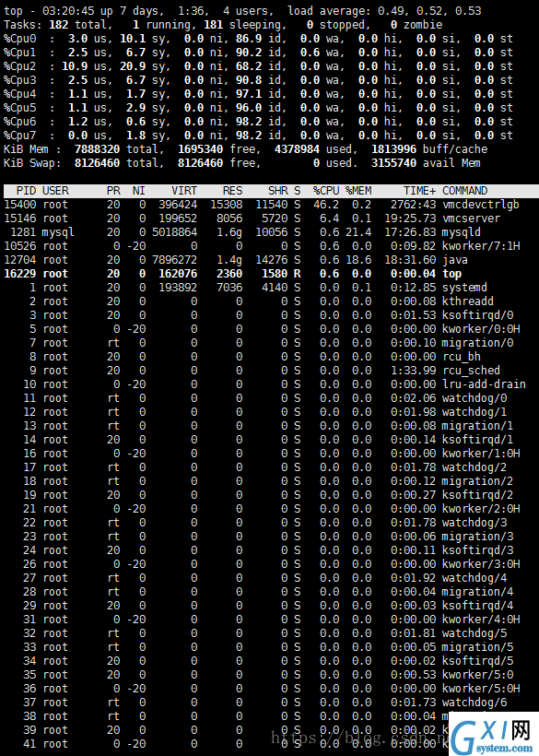Click the 18.6 memory percentage value

pos(358,260)
